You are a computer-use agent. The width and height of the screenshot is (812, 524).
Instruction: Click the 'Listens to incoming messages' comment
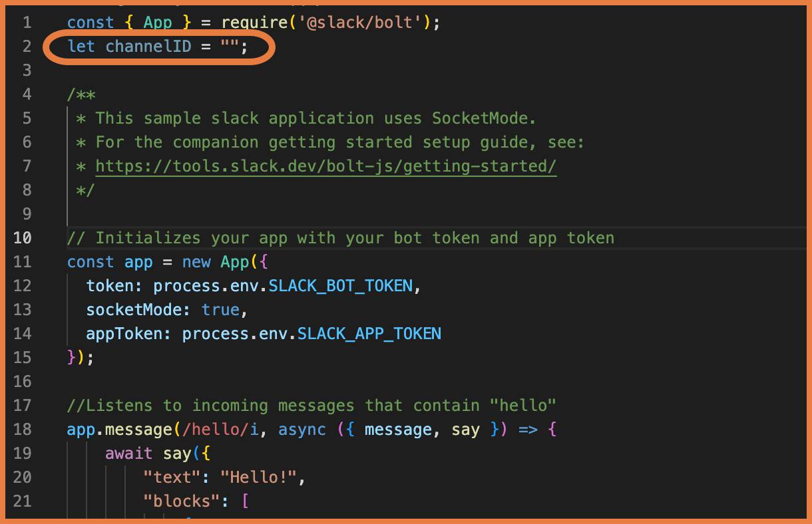pyautogui.click(x=311, y=406)
